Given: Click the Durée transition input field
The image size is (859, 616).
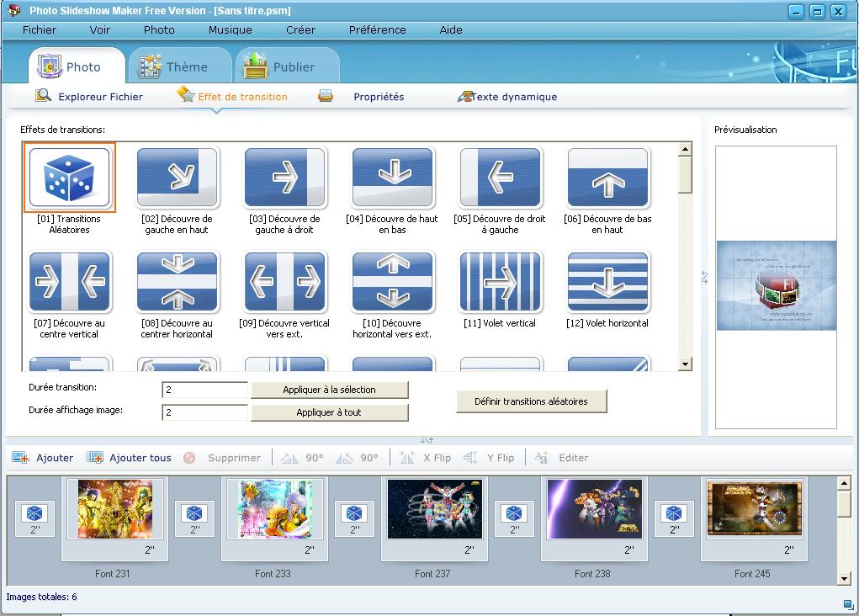Looking at the screenshot, I should pyautogui.click(x=205, y=390).
